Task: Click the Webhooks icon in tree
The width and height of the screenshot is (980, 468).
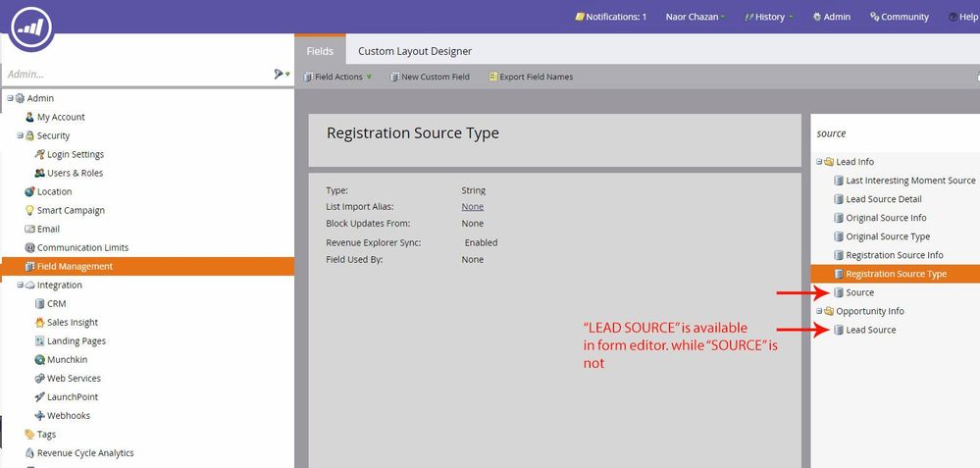Action: (x=39, y=416)
